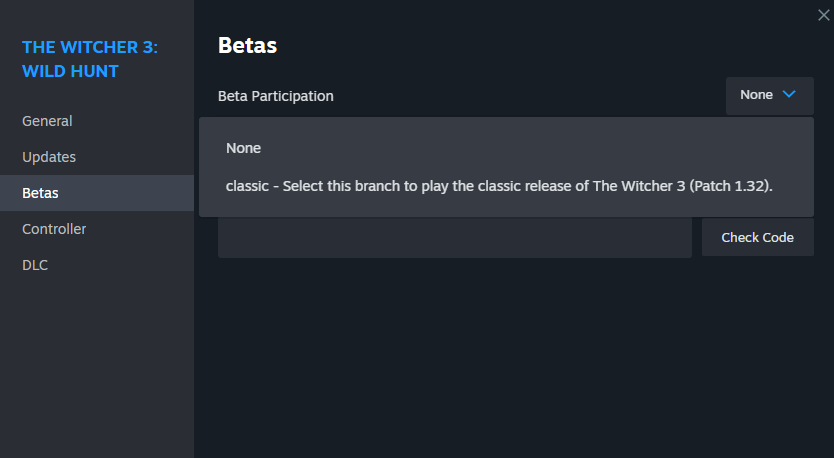The height and width of the screenshot is (458, 834).
Task: Click the Witcher 3 game title
Action: pyautogui.click(x=90, y=47)
